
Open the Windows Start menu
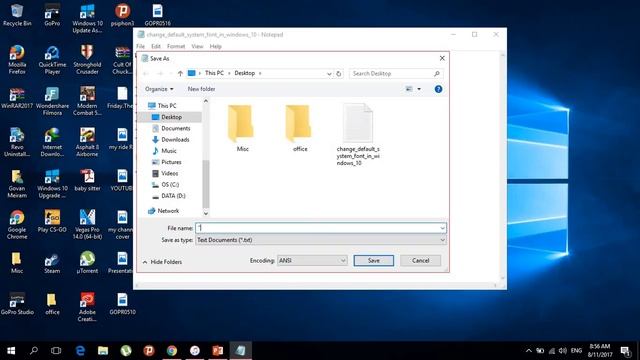click(11, 351)
